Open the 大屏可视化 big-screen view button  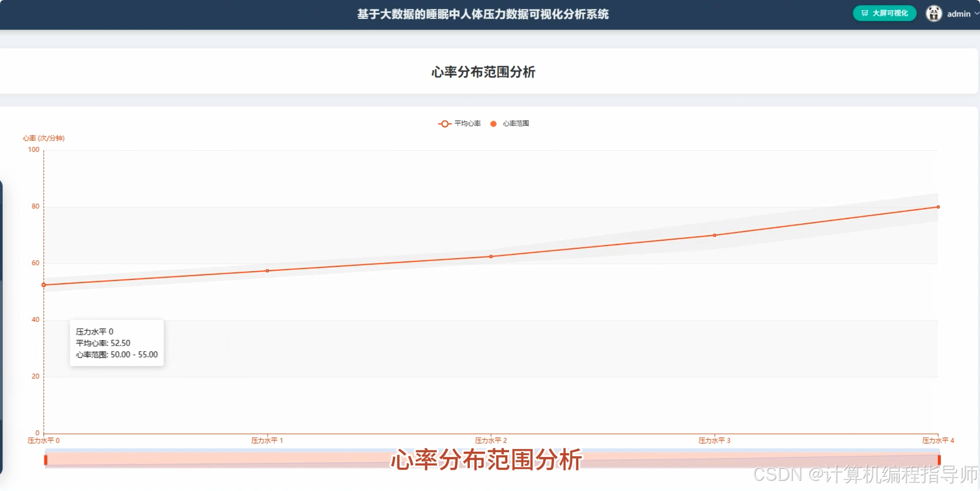click(884, 13)
